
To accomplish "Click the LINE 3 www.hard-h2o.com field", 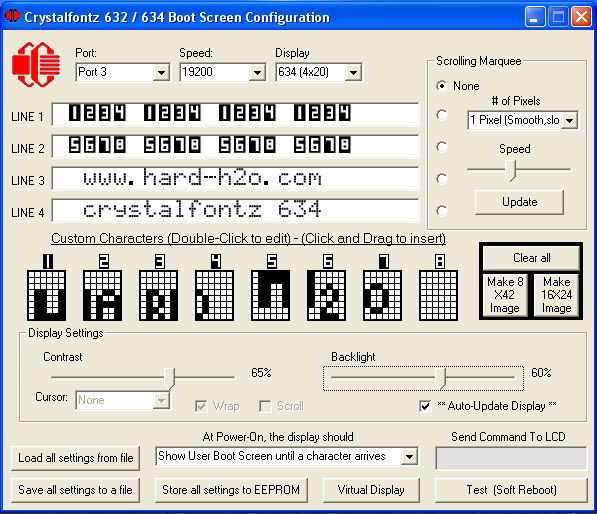I will 235,179.
